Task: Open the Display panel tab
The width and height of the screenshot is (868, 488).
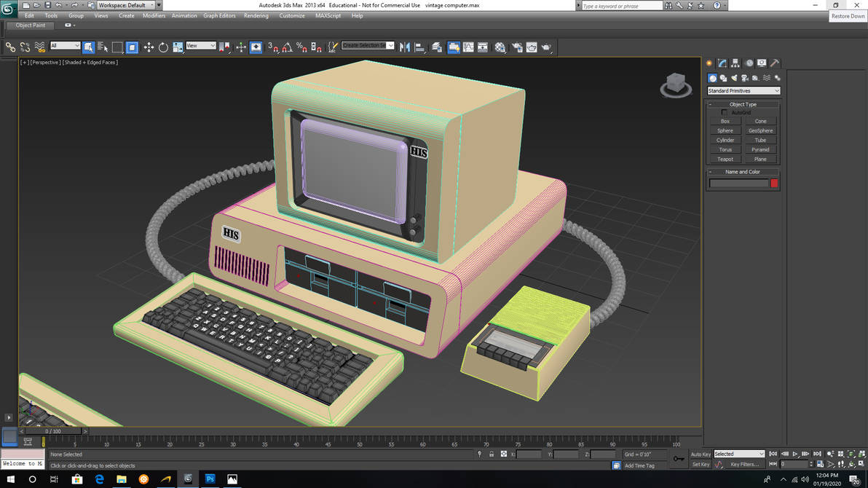Action: (x=762, y=63)
